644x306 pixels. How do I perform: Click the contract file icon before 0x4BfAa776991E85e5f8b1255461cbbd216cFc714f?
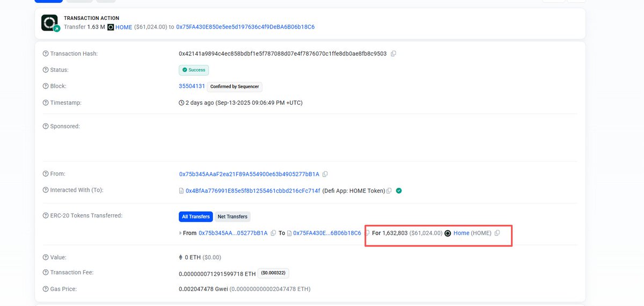[181, 191]
